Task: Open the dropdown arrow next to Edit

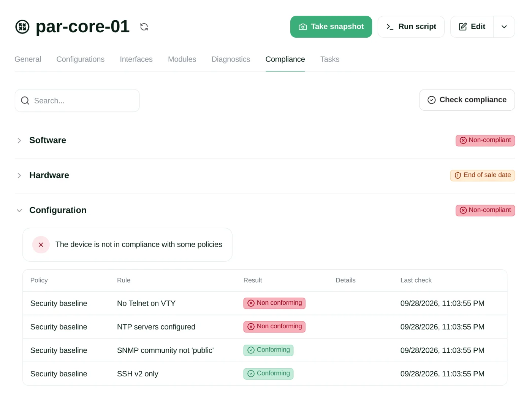Action: pos(504,27)
